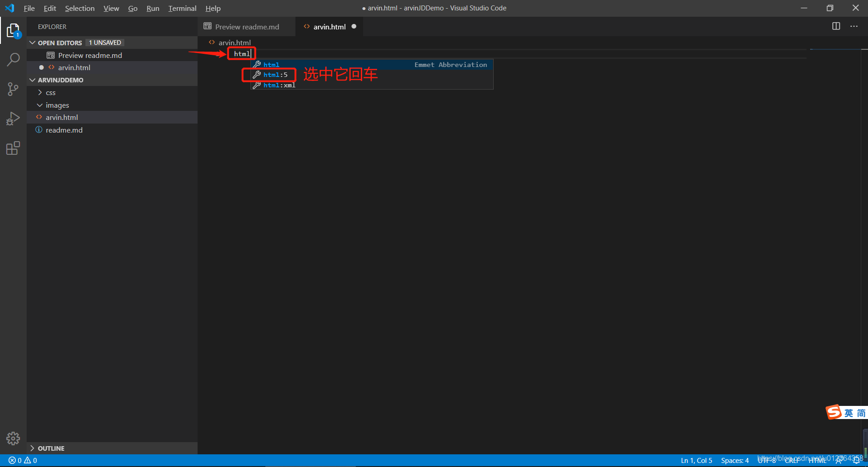868x467 pixels.
Task: Open the Help menu
Action: [x=213, y=8]
